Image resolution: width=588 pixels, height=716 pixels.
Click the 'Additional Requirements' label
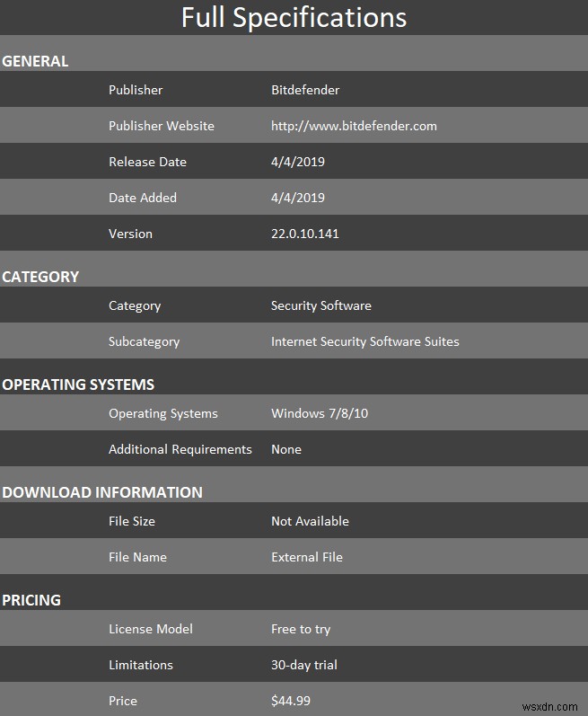click(x=180, y=449)
